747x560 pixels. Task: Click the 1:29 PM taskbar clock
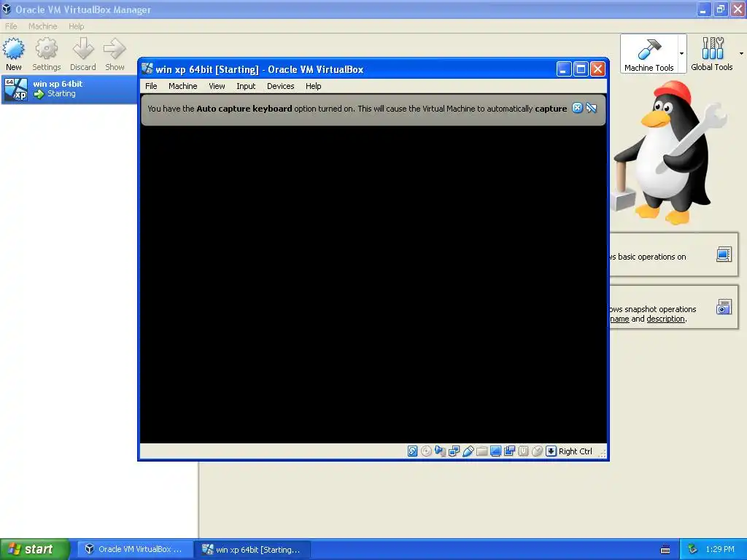(720, 549)
